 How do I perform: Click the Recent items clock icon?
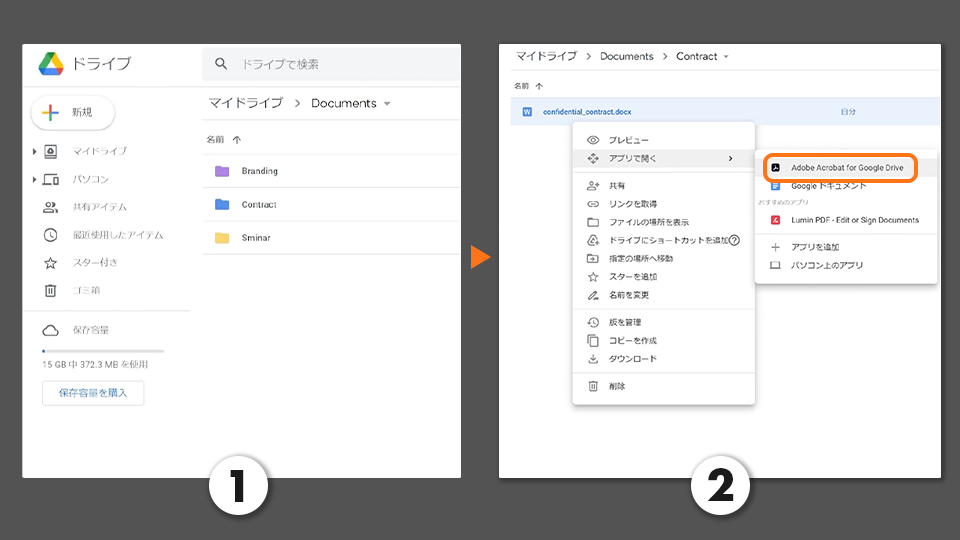pyautogui.click(x=50, y=235)
